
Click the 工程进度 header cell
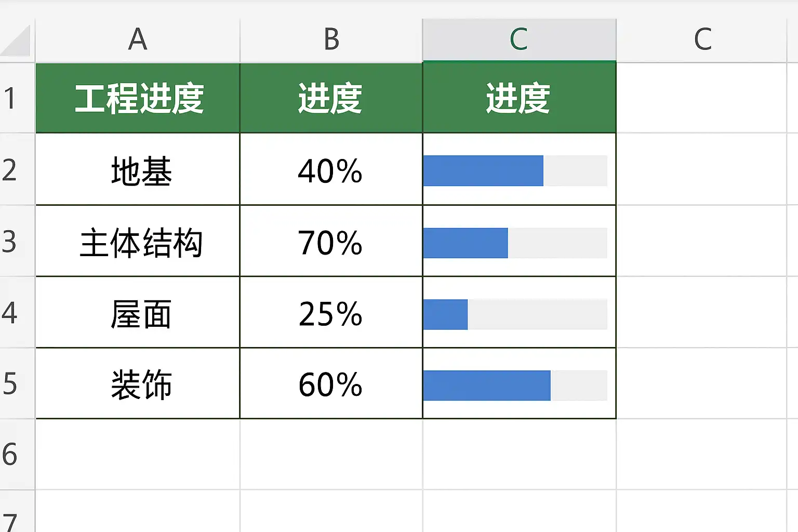click(x=138, y=98)
